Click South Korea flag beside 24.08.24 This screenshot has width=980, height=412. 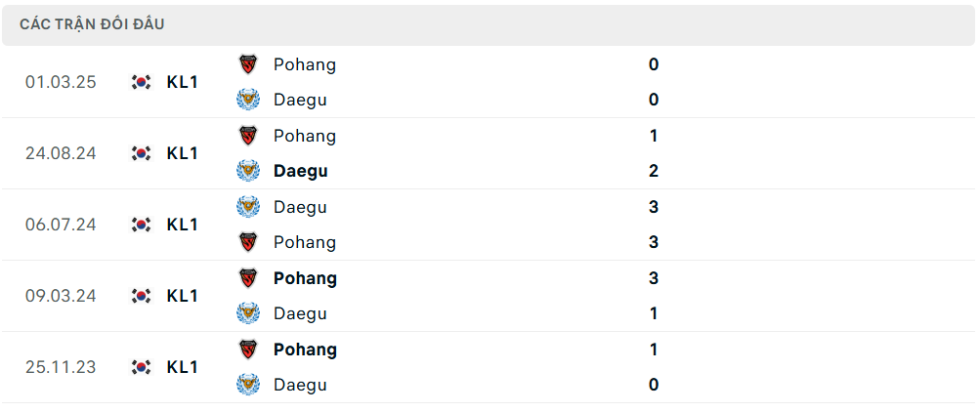[x=142, y=153]
